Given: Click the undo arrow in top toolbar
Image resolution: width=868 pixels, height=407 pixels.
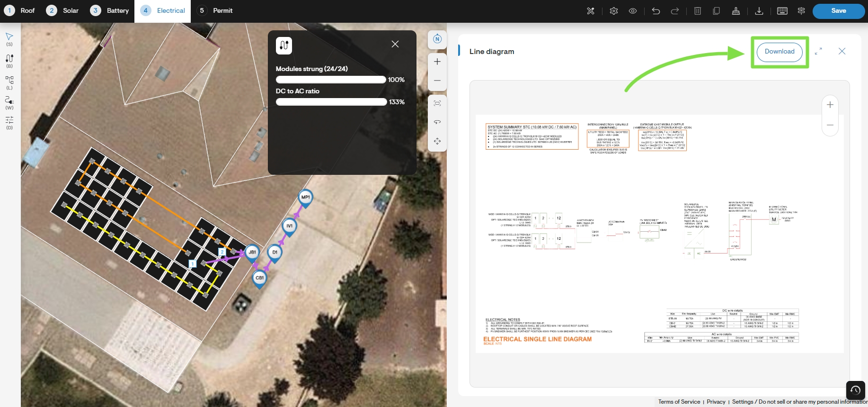Looking at the screenshot, I should coord(655,11).
